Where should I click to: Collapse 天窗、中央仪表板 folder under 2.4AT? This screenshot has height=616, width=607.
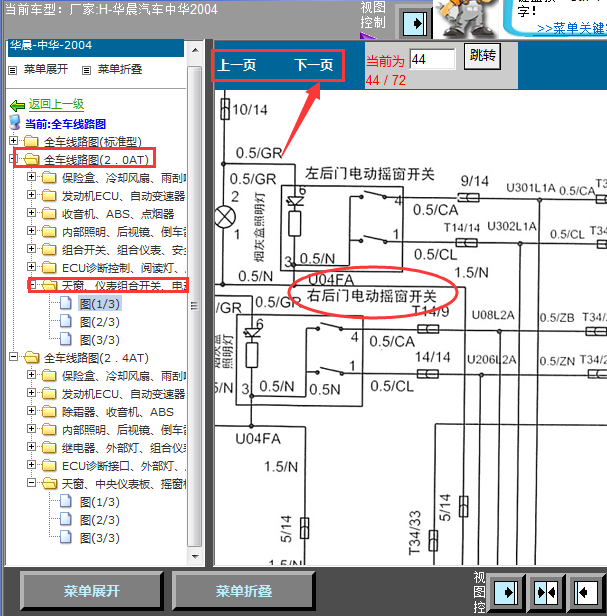pos(31,483)
